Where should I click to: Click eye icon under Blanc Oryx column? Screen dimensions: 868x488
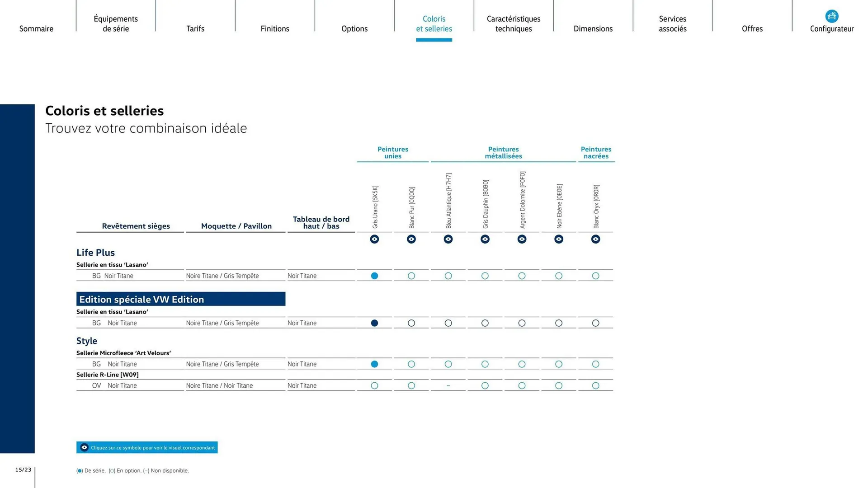point(595,239)
